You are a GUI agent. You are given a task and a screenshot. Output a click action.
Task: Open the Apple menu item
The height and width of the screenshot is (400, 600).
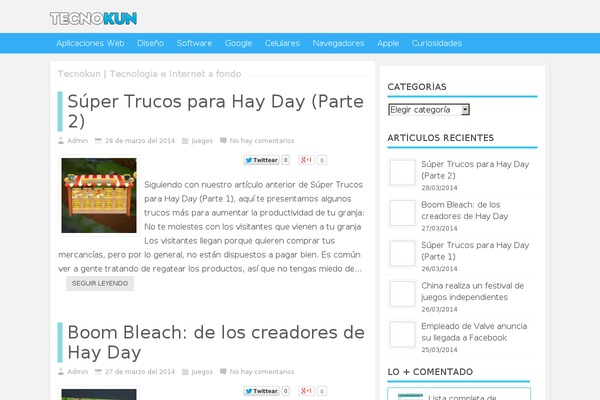point(388,43)
